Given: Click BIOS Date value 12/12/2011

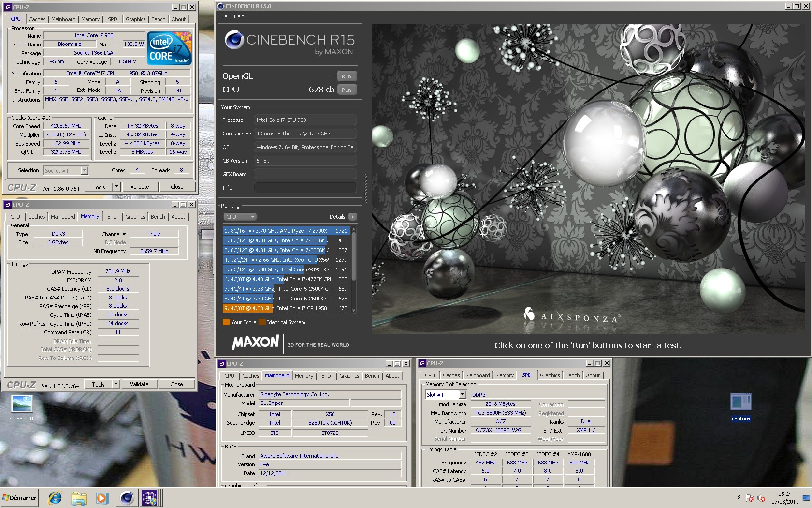Looking at the screenshot, I should [330, 473].
